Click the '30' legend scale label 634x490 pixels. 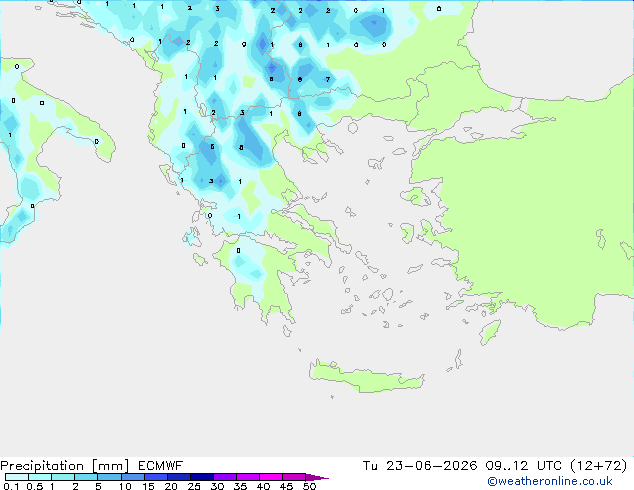pos(217,486)
